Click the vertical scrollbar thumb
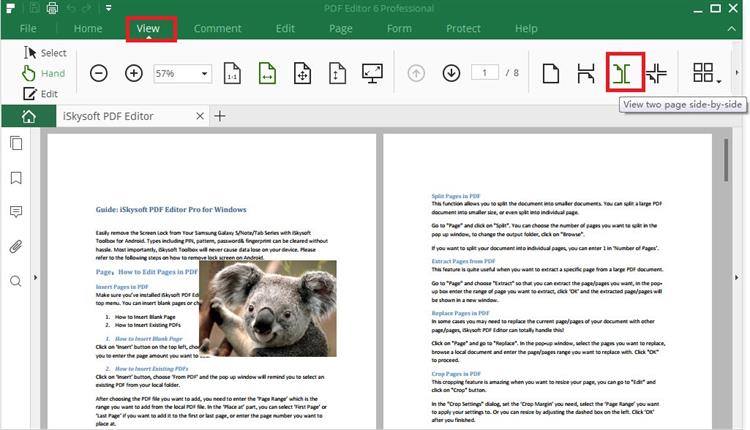750x430 pixels. [x=726, y=160]
